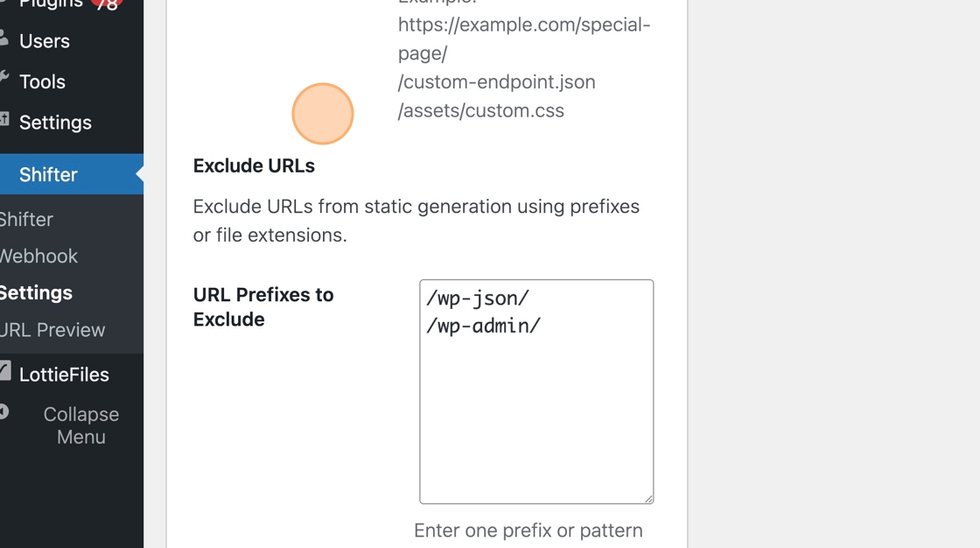This screenshot has width=980, height=548.
Task: Click the textarea resize handle corner
Action: [x=648, y=499]
